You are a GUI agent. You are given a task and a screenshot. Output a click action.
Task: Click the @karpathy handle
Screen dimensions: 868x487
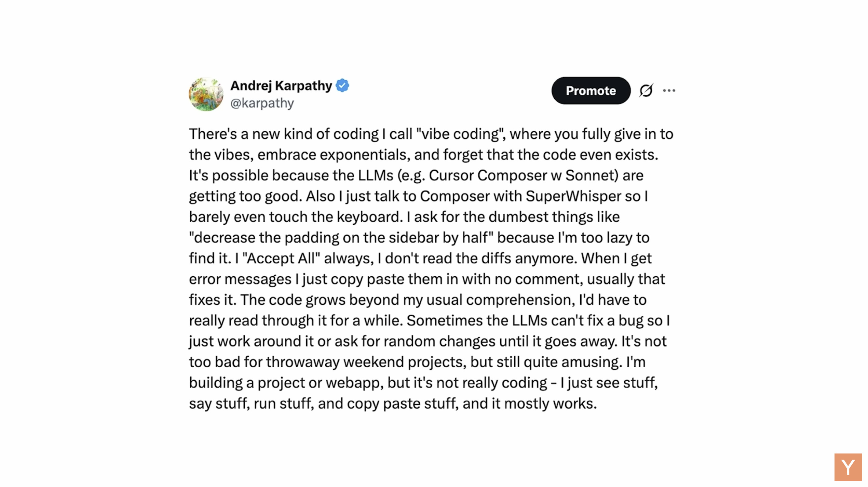[x=262, y=103]
